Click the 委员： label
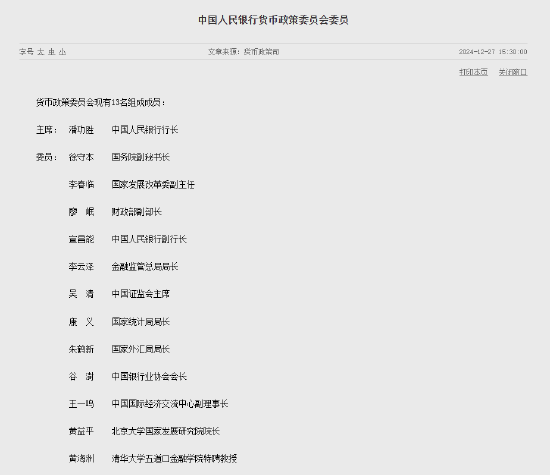550x475 pixels. click(x=46, y=157)
